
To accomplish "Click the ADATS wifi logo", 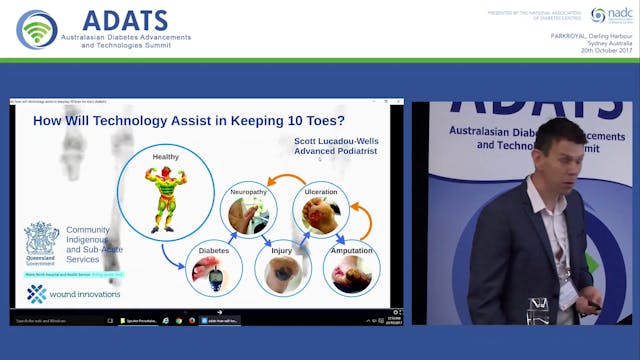I will (37, 30).
